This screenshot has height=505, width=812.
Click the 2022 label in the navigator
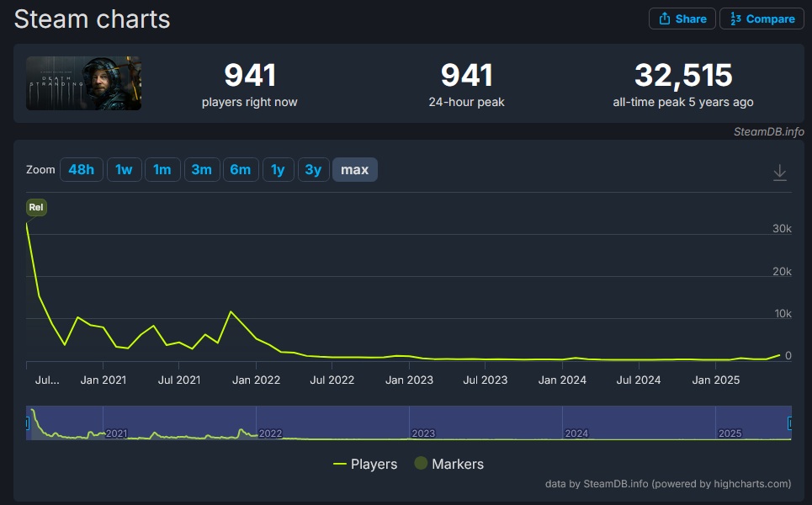pyautogui.click(x=270, y=433)
